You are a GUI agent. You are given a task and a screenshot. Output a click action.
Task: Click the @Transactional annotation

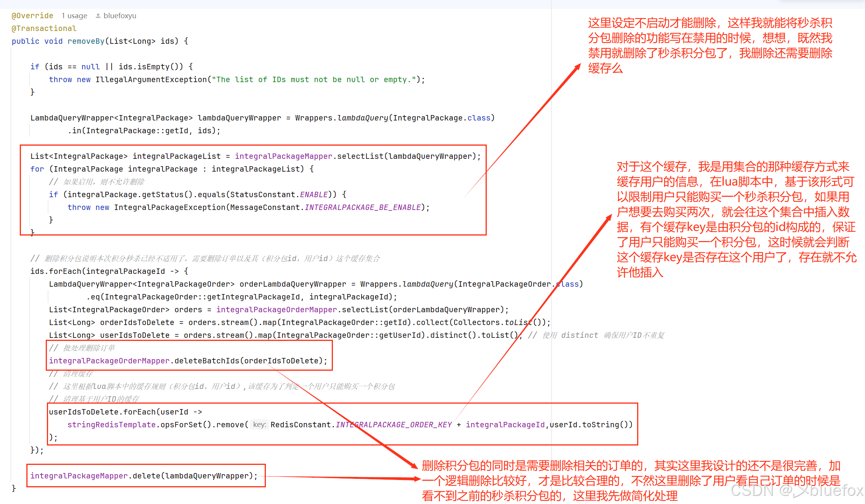44,29
